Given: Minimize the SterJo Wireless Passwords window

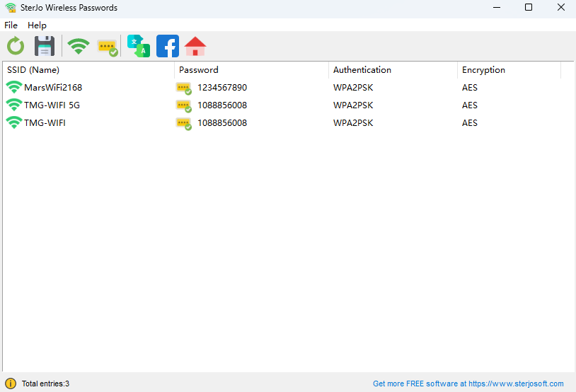Looking at the screenshot, I should point(497,7).
